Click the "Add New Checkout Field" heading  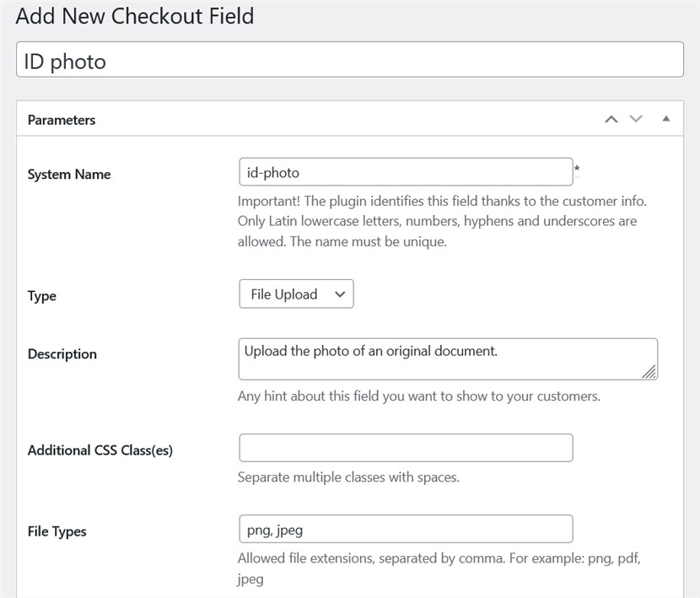[135, 16]
